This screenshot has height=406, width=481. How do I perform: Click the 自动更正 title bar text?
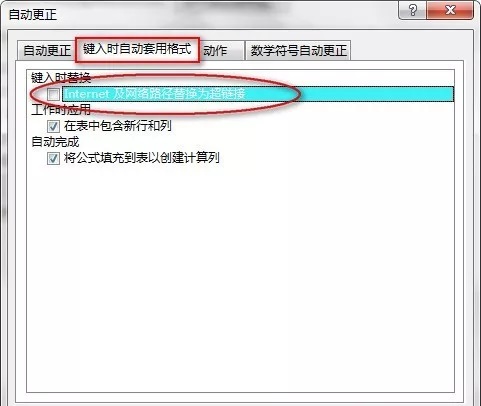tap(33, 15)
